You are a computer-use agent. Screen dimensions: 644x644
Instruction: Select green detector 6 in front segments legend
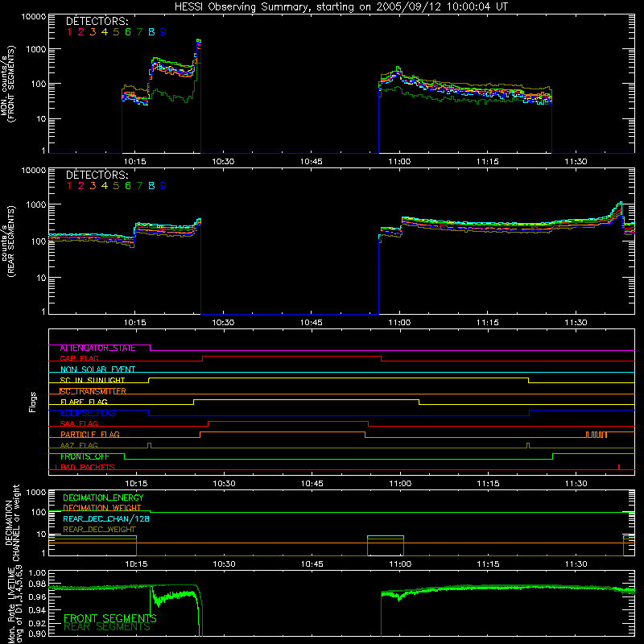(x=128, y=32)
